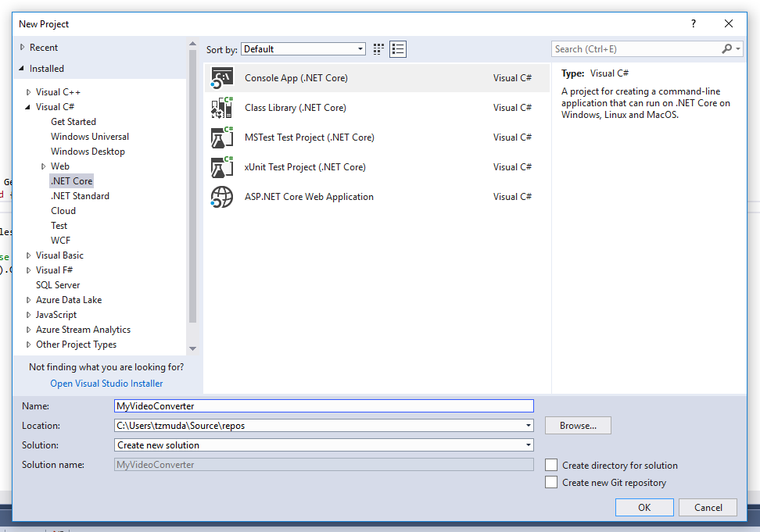Click the Cancel button
This screenshot has height=532, width=760.
coord(708,507)
